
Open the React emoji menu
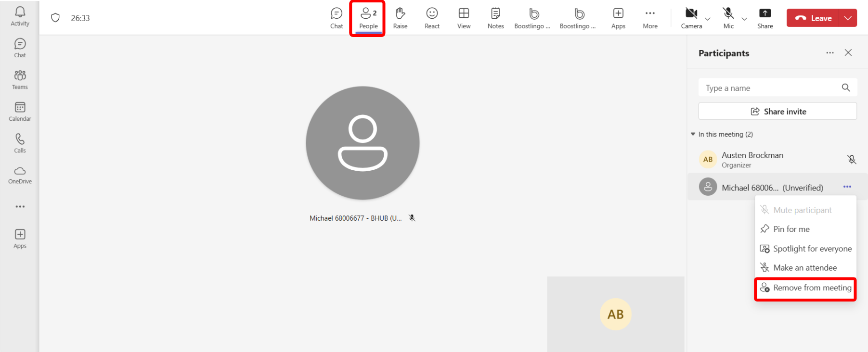click(432, 18)
